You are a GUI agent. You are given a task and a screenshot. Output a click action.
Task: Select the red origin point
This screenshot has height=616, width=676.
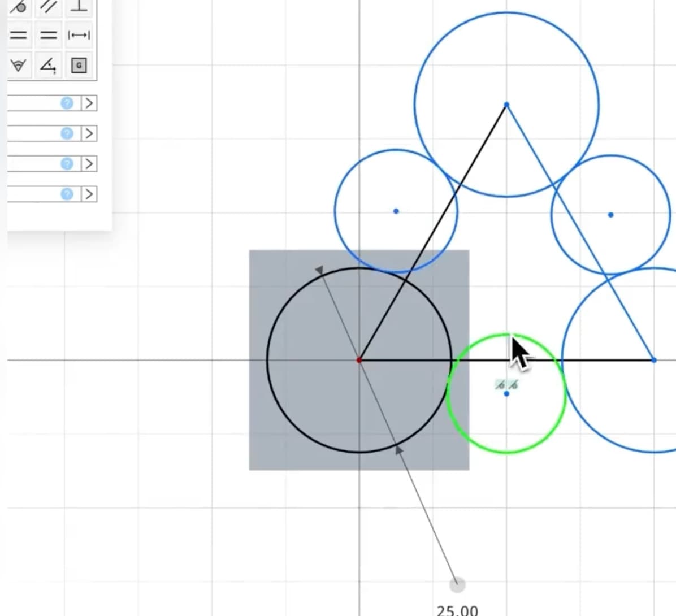[x=359, y=359]
